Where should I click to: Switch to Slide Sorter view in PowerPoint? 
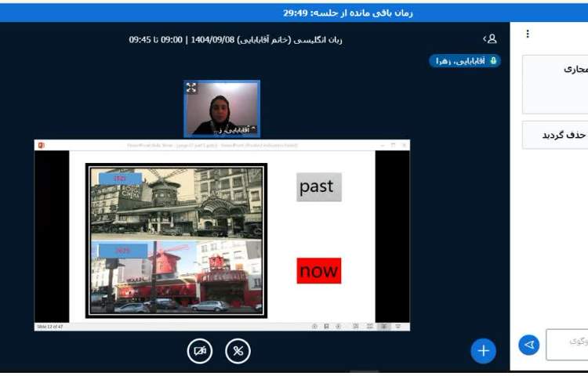[370, 327]
